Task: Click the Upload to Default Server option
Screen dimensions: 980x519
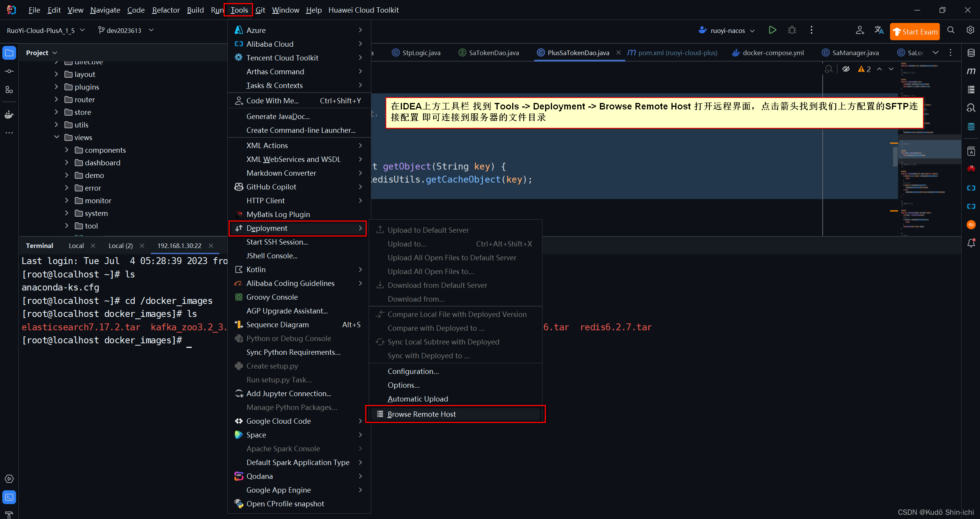Action: 428,230
